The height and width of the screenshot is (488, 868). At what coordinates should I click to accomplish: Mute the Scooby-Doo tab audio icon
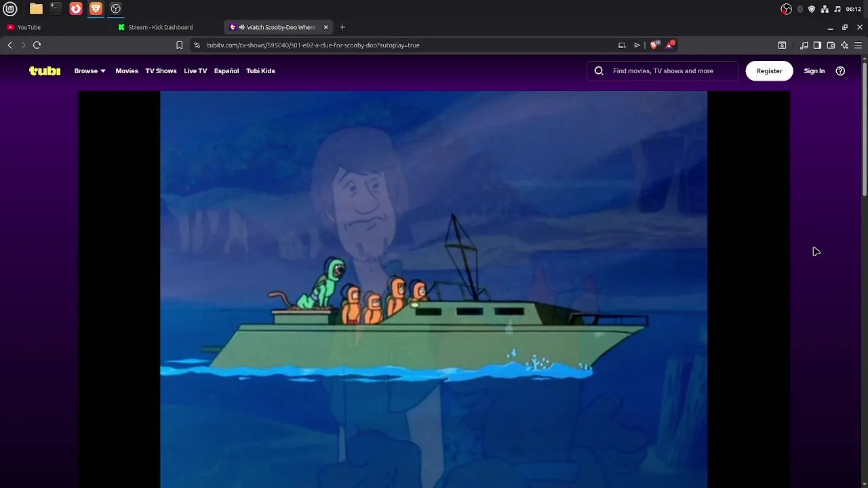click(241, 27)
